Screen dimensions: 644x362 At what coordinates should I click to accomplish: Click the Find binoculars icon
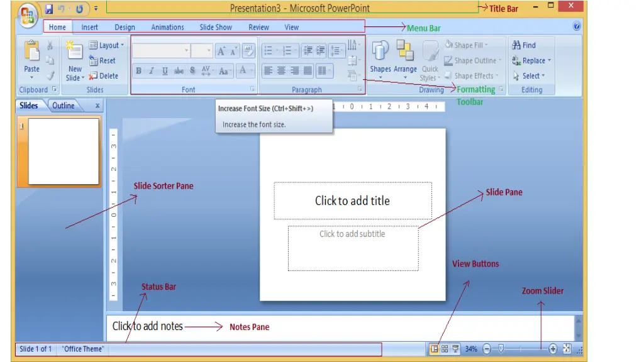[516, 45]
